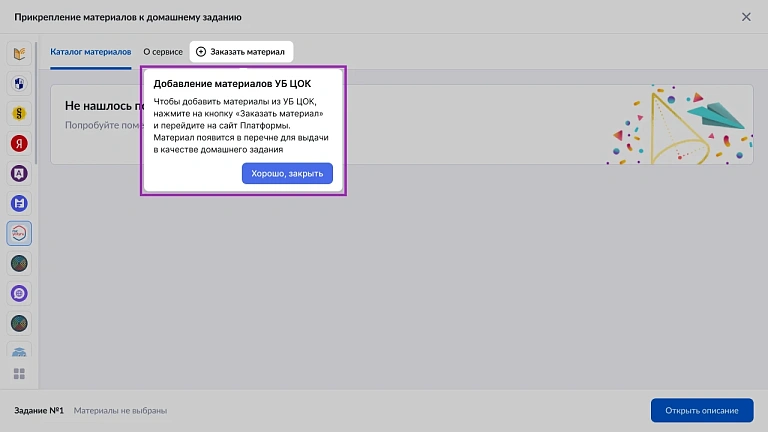Open the four-squares grid icon
Screen dimensions: 768x432
(x=19, y=374)
